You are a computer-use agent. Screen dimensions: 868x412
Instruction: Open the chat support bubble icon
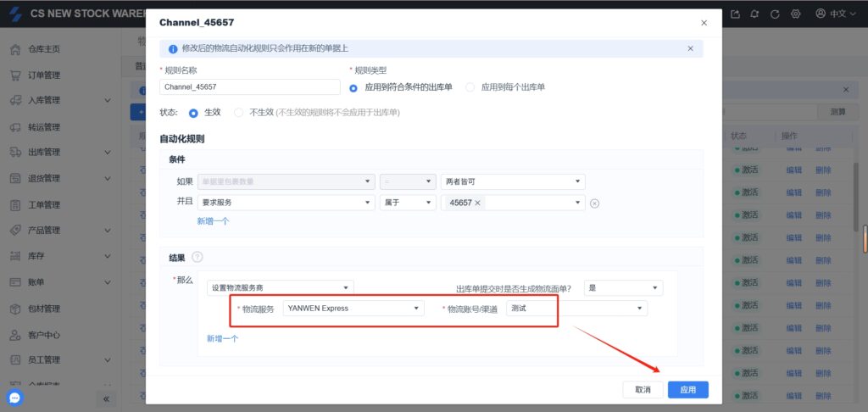pos(14,398)
